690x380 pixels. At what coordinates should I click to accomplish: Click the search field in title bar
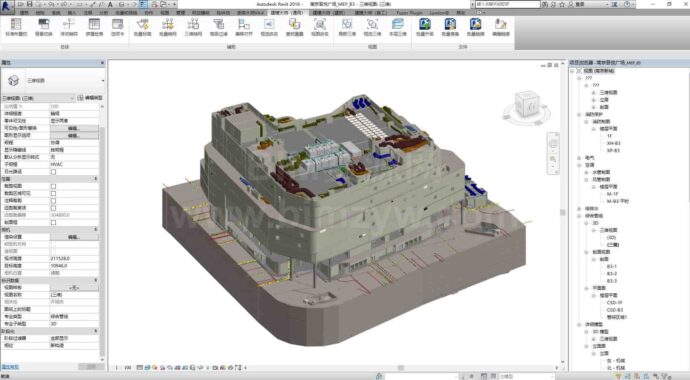click(x=507, y=4)
